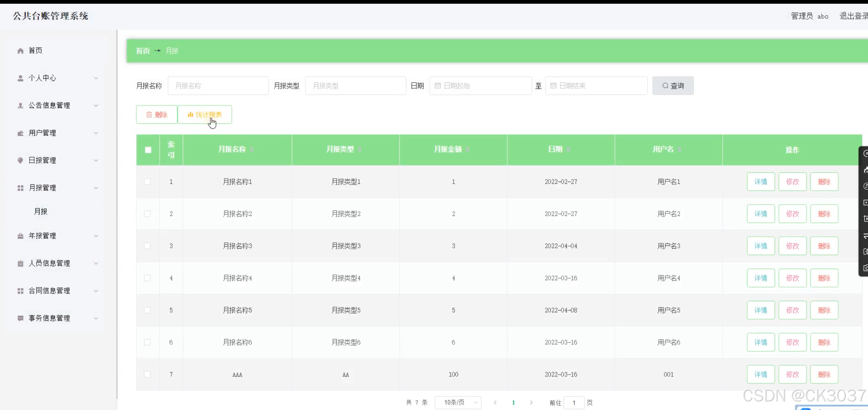Click the 年报管理 briefcase icon

coord(20,236)
